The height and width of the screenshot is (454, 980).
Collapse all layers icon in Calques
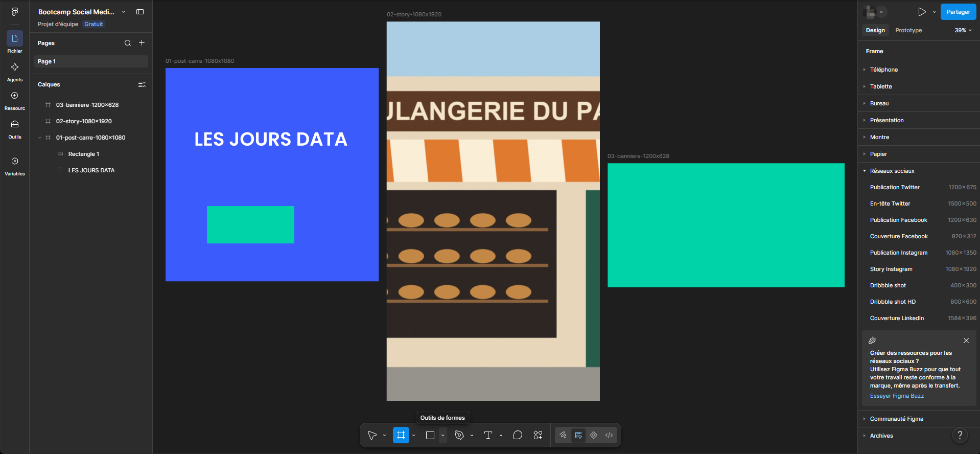(142, 84)
